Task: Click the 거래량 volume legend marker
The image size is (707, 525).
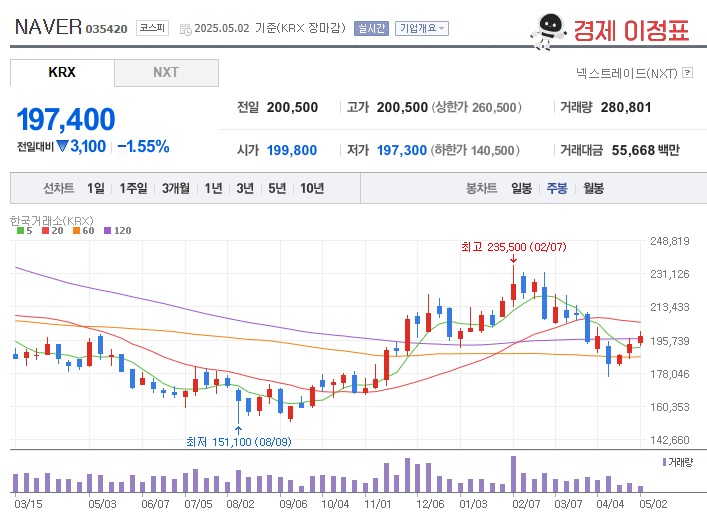Action: pos(665,462)
